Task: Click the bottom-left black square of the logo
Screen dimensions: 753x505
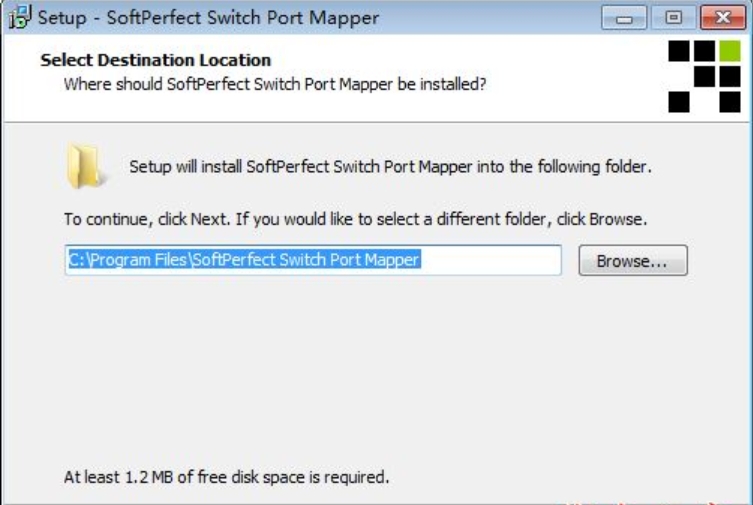Action: 679,102
